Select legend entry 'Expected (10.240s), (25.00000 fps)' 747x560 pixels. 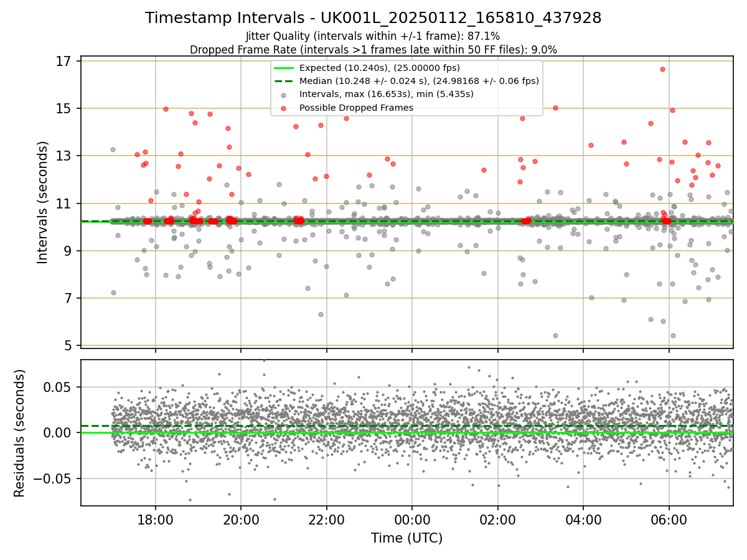click(x=380, y=68)
